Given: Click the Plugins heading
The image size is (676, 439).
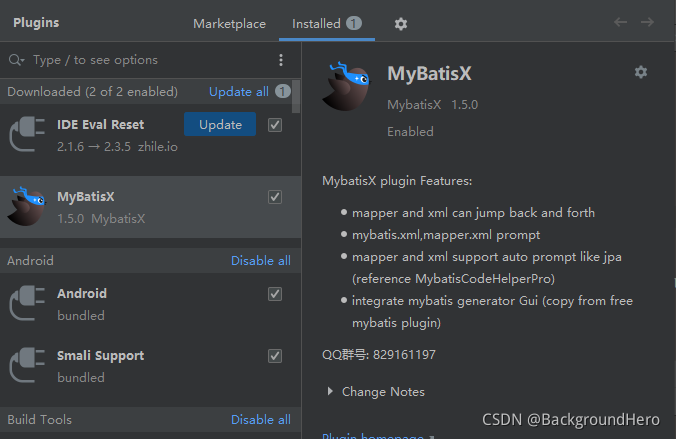Looking at the screenshot, I should click(x=36, y=23).
